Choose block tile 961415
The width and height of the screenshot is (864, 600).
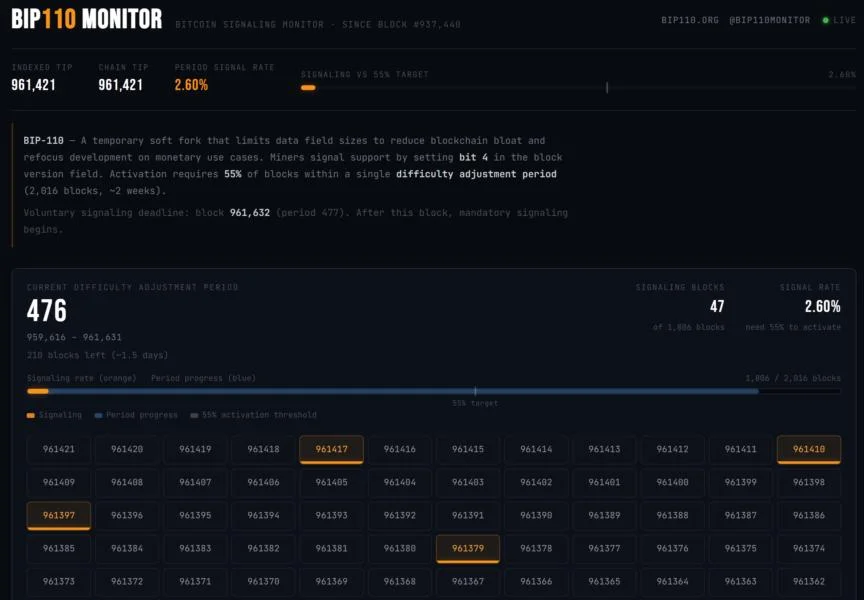468,450
